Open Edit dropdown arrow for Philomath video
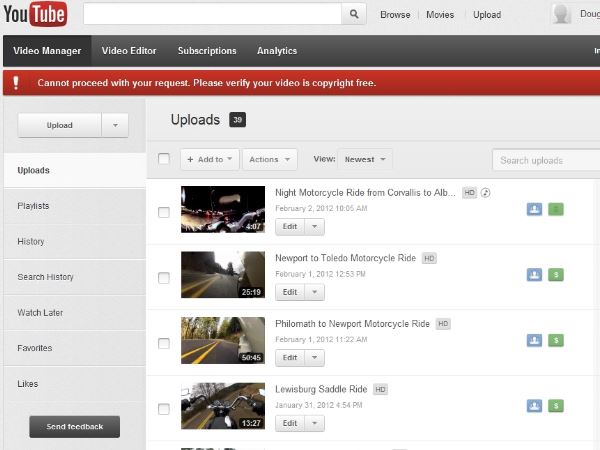600x450 pixels. click(314, 357)
